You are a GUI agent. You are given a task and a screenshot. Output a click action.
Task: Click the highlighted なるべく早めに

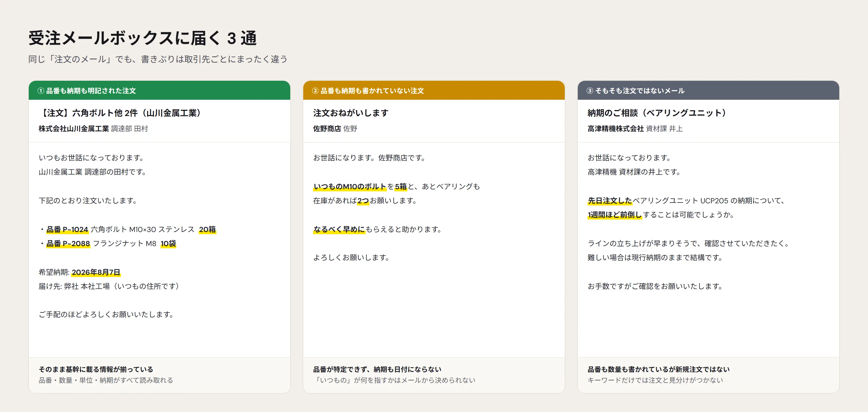pos(339,230)
